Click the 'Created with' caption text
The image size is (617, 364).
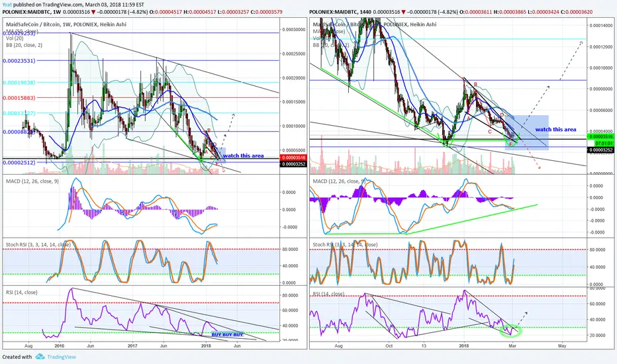pyautogui.click(x=17, y=357)
